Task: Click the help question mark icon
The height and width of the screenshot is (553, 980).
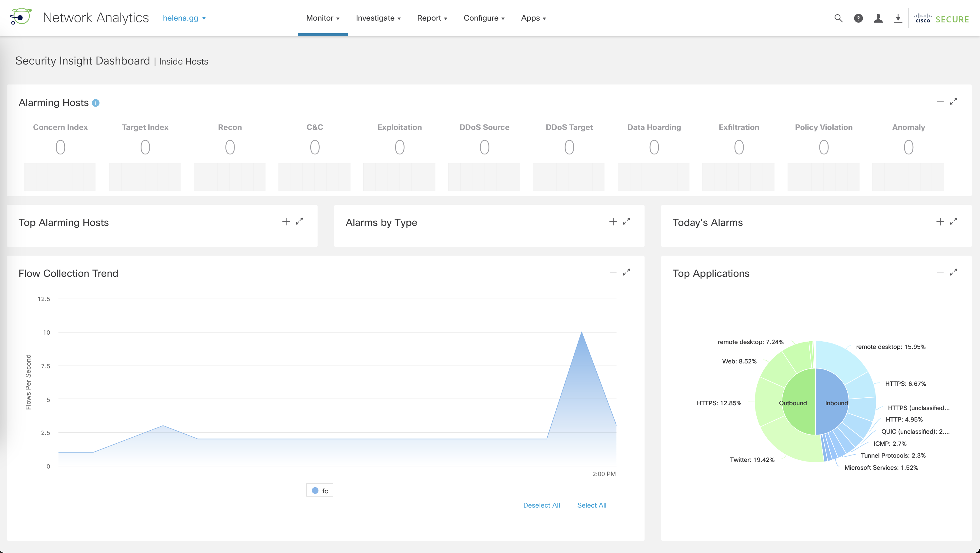Action: point(858,18)
